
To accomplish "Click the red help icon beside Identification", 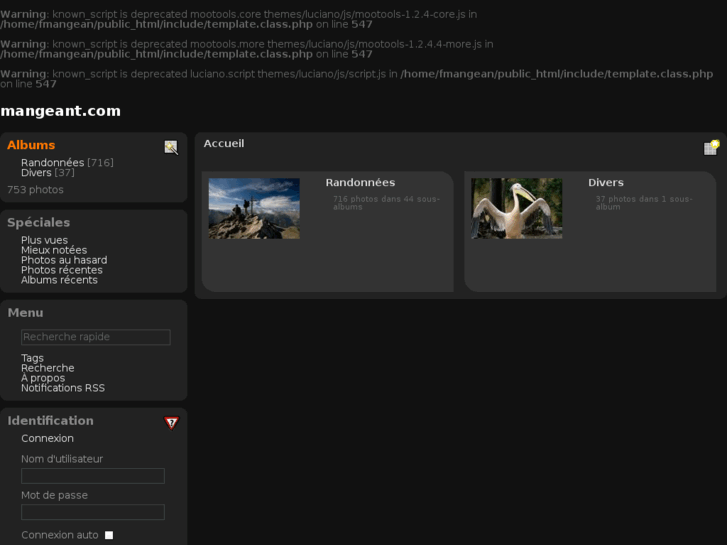I will point(171,423).
